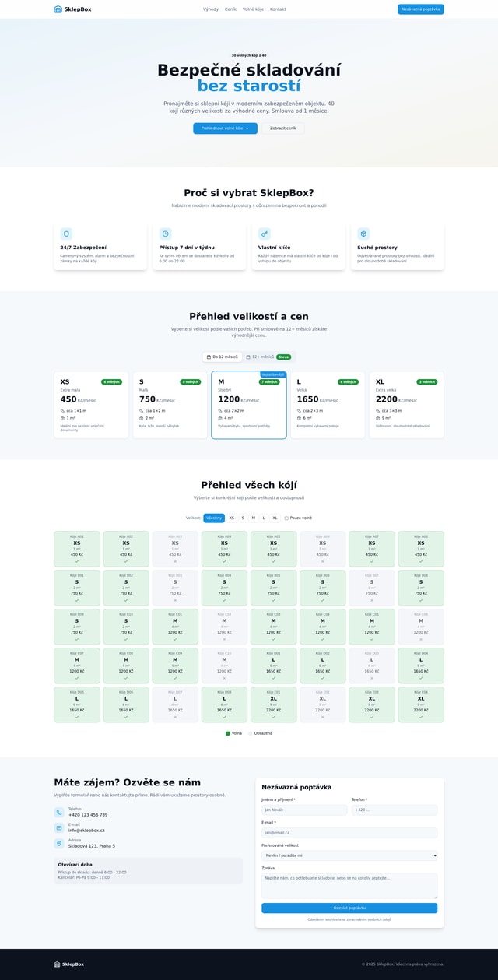Enable the 'Pouze volné' checkbox
The width and height of the screenshot is (498, 980).
tap(286, 518)
